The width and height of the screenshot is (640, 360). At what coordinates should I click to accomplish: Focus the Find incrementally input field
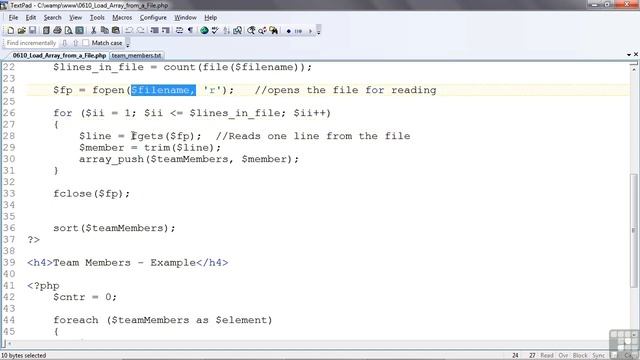coord(31,43)
